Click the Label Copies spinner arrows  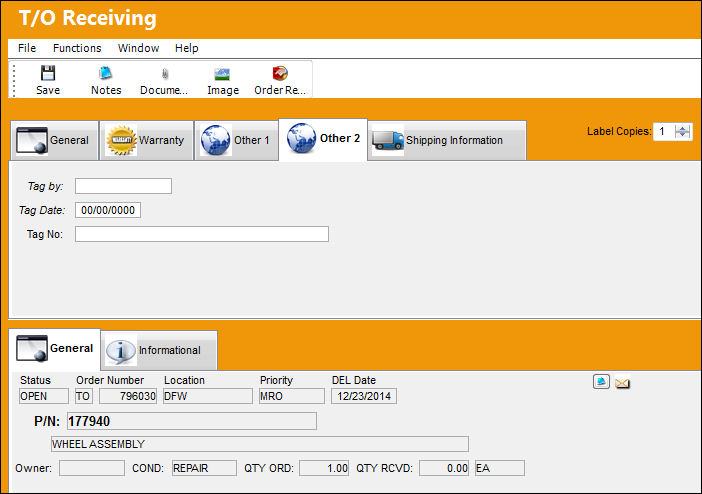[x=683, y=131]
